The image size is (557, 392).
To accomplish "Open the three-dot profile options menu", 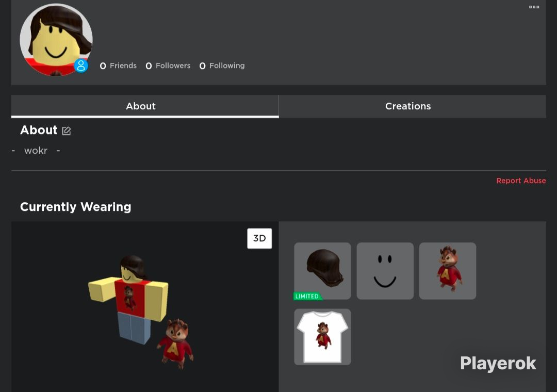I will point(534,7).
